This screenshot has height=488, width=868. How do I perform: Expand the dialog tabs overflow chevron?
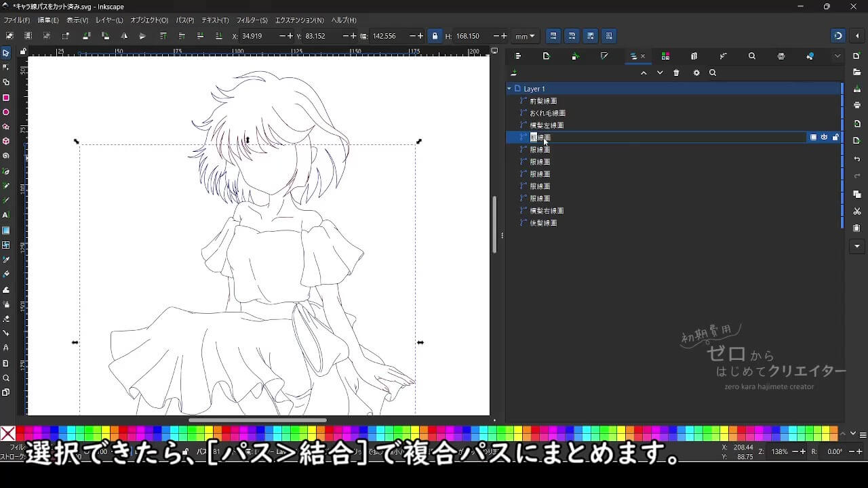click(x=837, y=56)
